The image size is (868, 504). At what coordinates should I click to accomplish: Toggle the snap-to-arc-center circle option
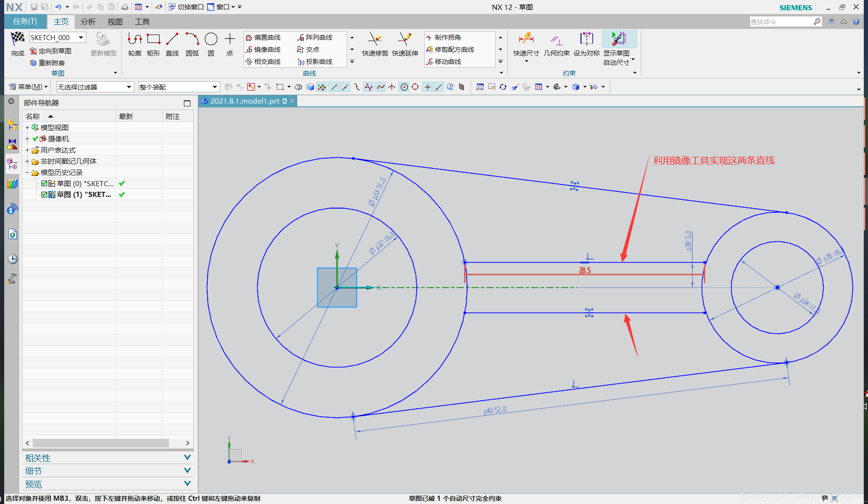click(404, 87)
